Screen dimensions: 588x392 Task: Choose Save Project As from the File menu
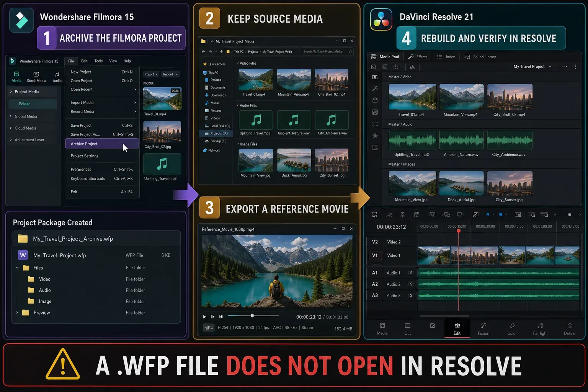click(102, 134)
